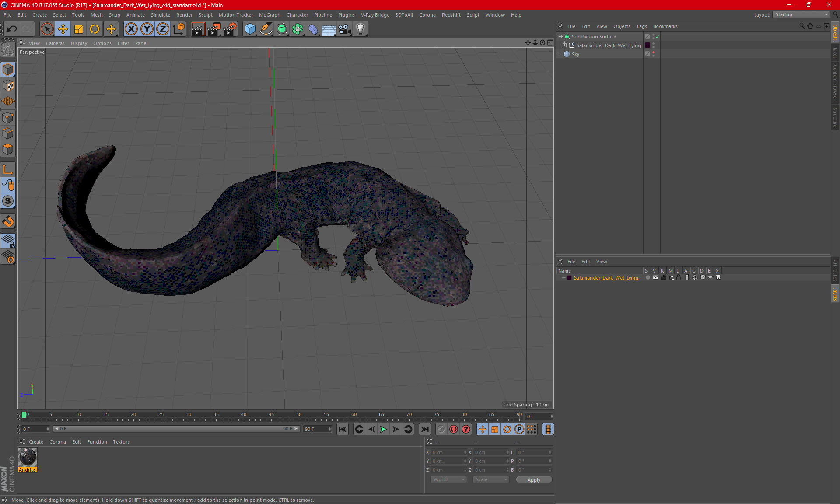Click Render View clapperboard icon
Image resolution: width=840 pixels, height=504 pixels.
tap(198, 29)
